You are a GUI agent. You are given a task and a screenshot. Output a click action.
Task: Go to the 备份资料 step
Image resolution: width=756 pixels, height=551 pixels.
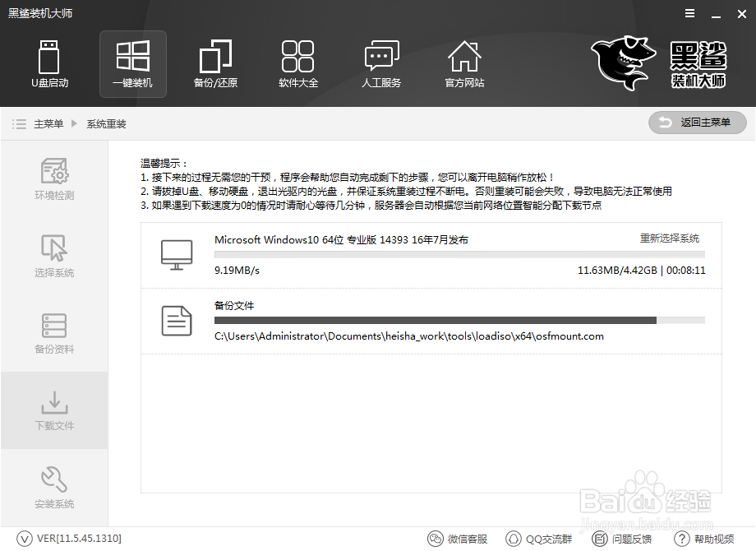(x=54, y=333)
